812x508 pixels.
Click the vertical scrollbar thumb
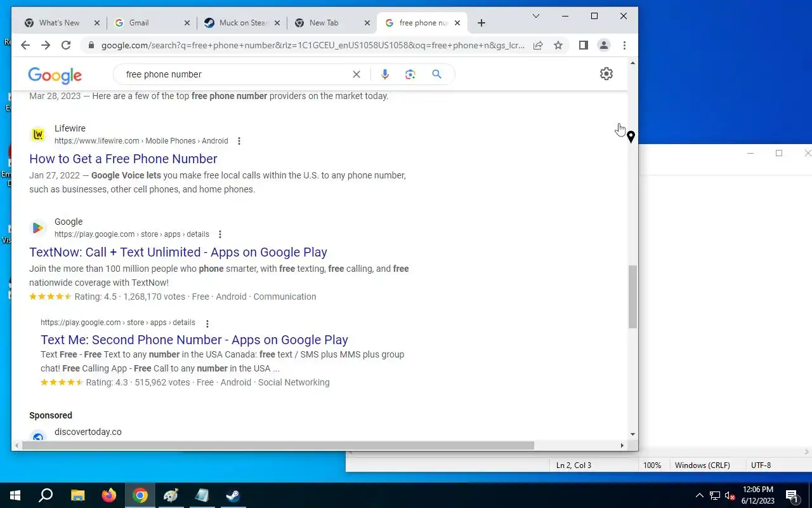632,297
